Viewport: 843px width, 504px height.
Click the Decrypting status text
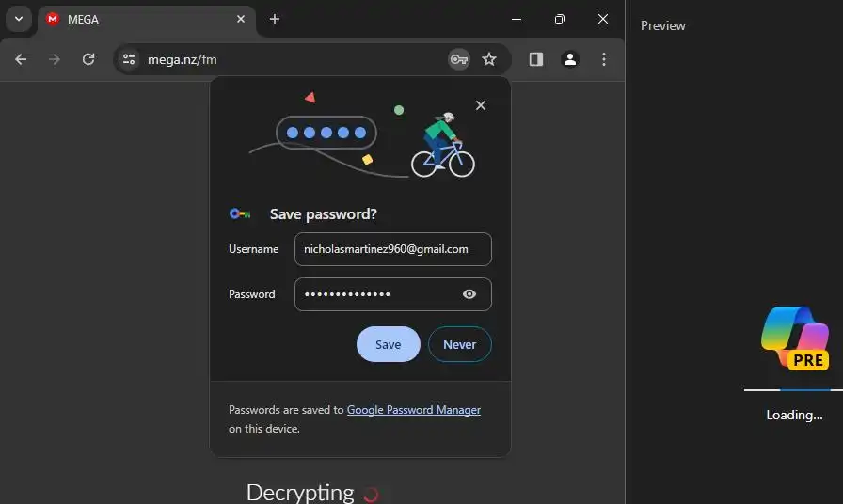[x=300, y=492]
